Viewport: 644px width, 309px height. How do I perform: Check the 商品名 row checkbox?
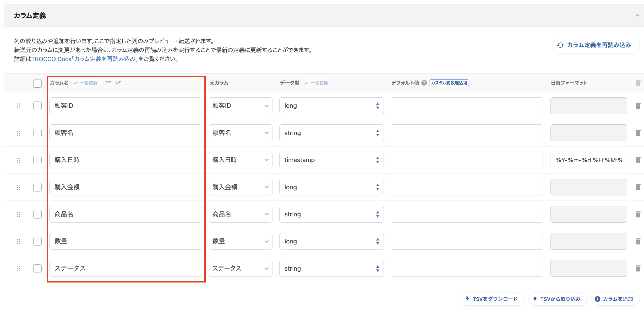point(37,214)
